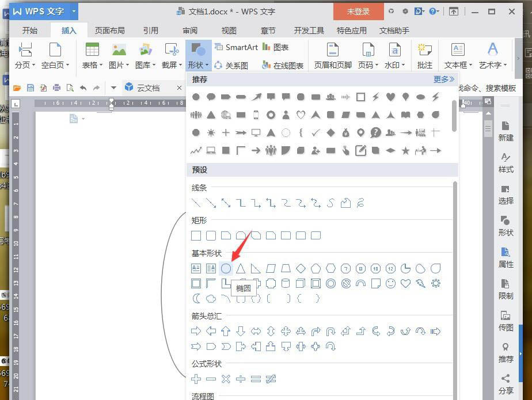532x400 pixels.
Task: Open the 属性 properties side panel
Action: pyautogui.click(x=506, y=258)
